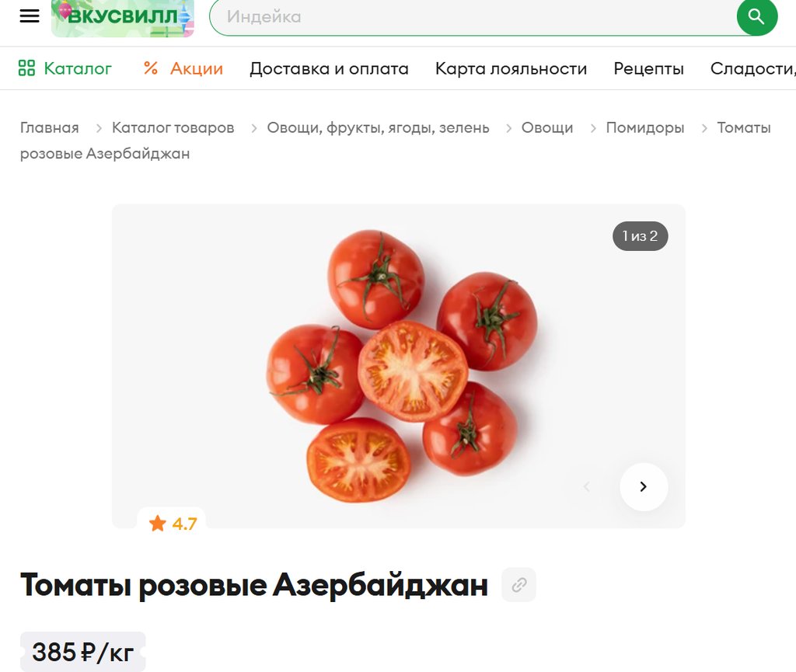Open the Рецепты section
Viewport: 796px width, 672px height.
tap(648, 68)
